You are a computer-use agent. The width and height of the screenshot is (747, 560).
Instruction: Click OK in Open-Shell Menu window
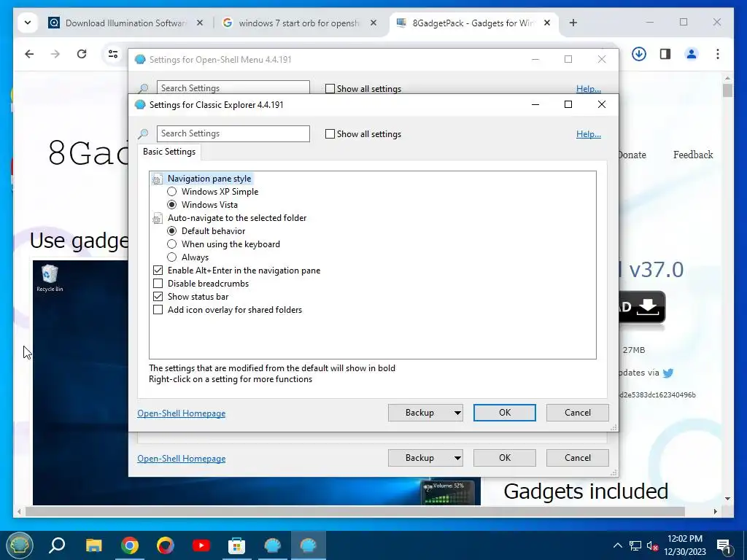click(x=505, y=458)
